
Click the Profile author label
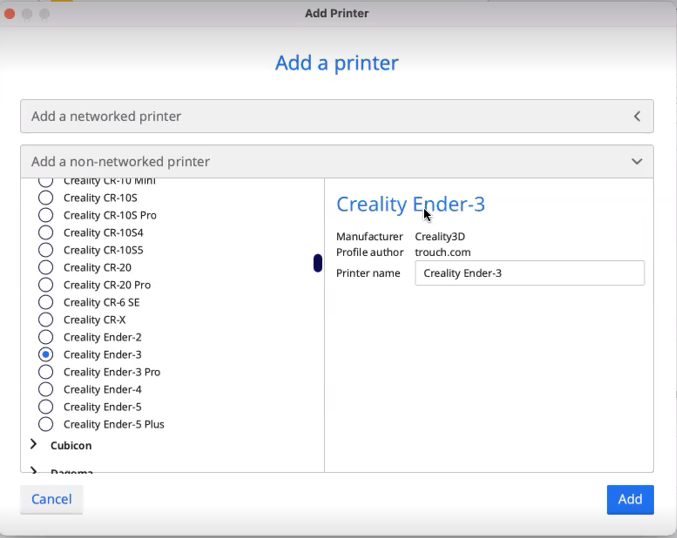click(x=370, y=252)
